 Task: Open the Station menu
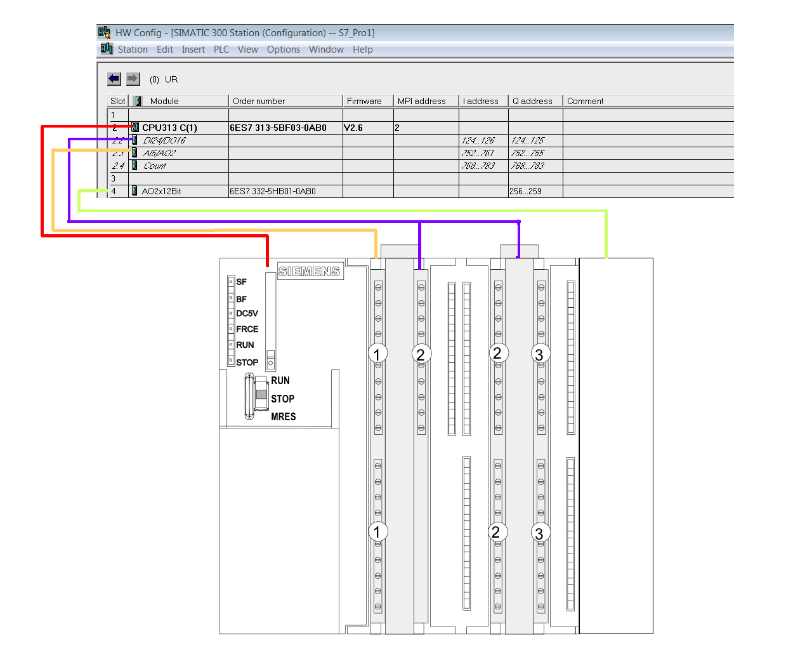coord(133,50)
